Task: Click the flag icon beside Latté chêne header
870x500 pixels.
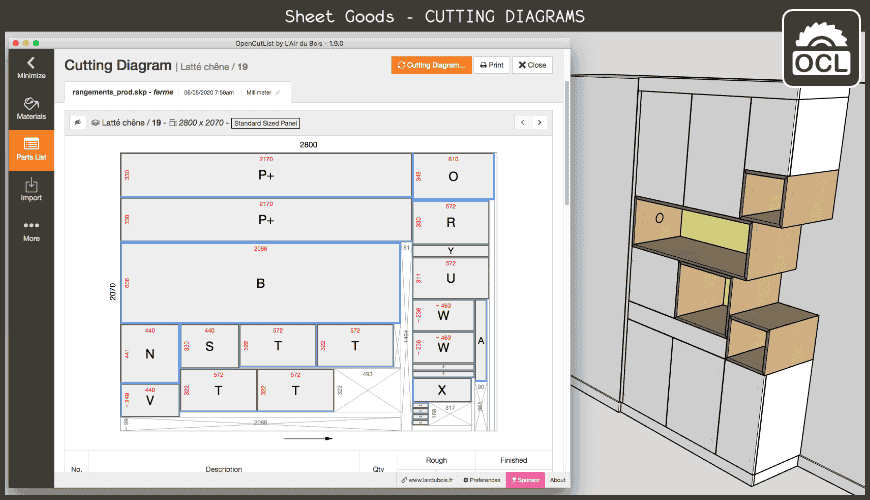Action: 78,123
